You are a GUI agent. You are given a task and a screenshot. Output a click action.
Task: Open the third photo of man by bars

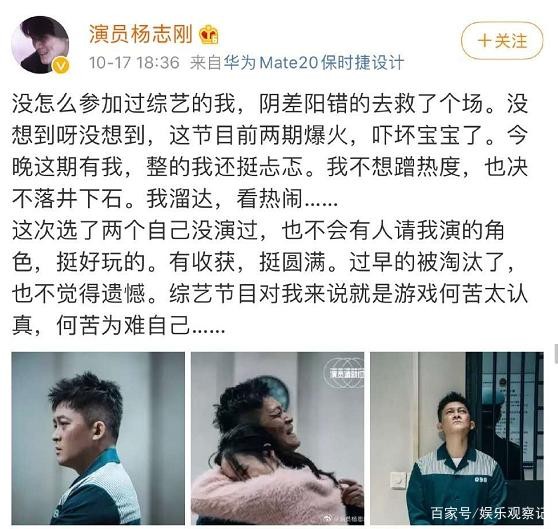pyautogui.click(x=457, y=438)
